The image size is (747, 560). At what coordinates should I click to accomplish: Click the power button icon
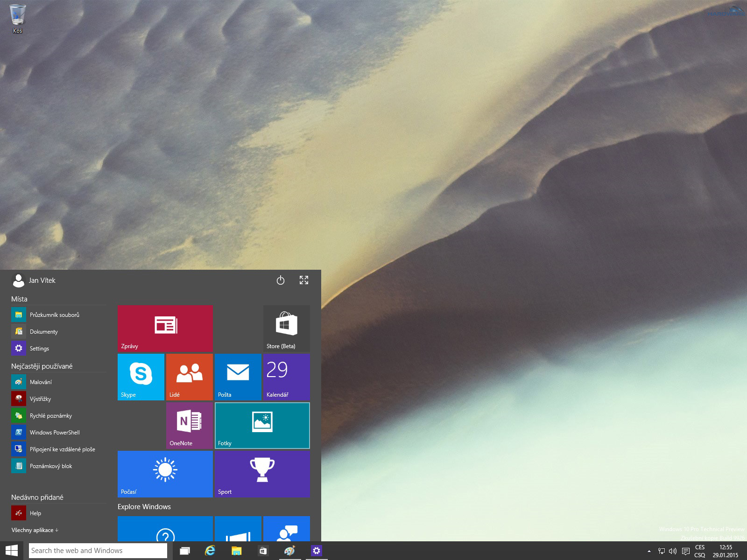281,280
